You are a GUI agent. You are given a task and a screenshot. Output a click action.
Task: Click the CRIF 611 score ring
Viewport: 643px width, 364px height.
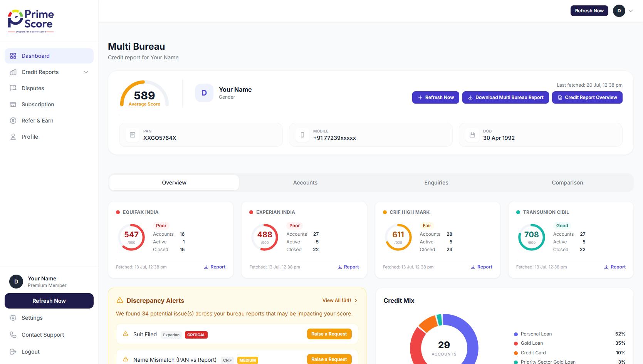click(398, 237)
